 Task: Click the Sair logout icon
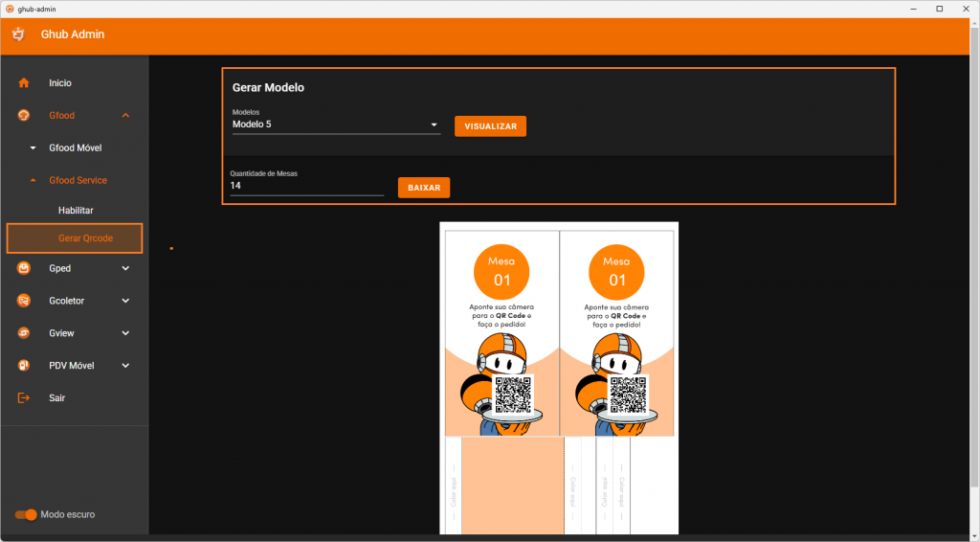(x=24, y=398)
